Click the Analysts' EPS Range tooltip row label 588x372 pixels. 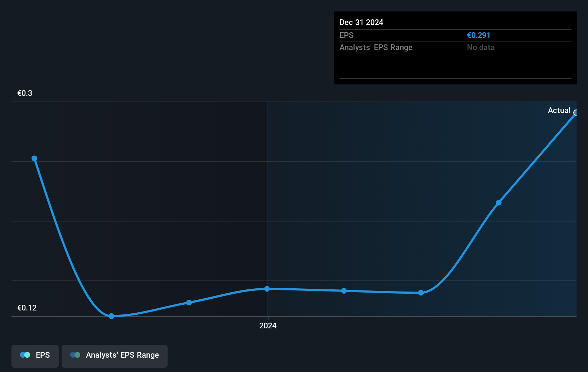(x=376, y=47)
